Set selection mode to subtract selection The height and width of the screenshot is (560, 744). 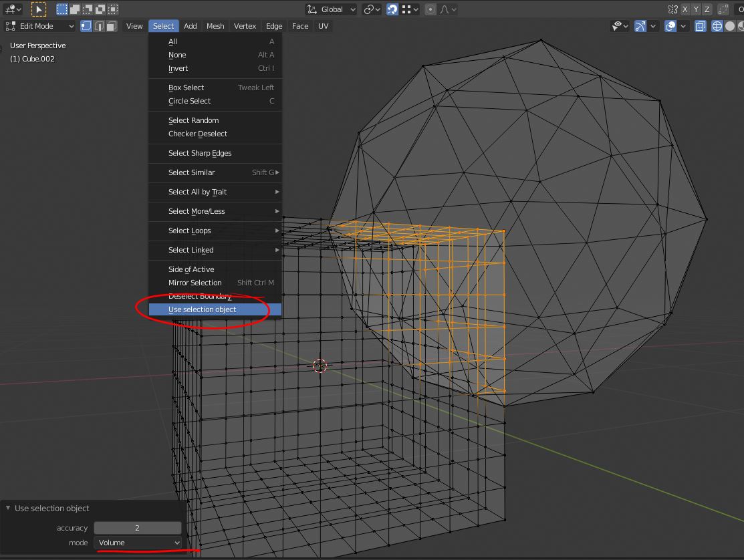click(88, 9)
